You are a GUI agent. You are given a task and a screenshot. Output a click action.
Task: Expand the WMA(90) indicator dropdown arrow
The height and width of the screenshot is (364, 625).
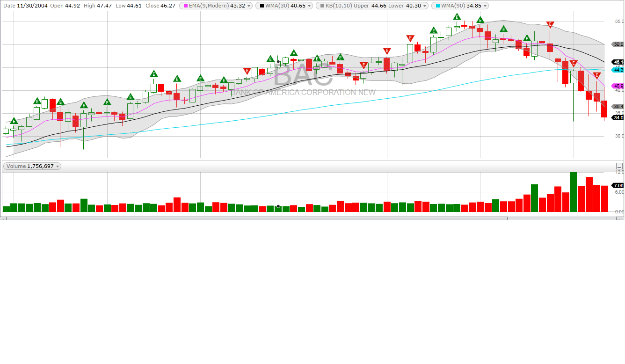(x=485, y=6)
